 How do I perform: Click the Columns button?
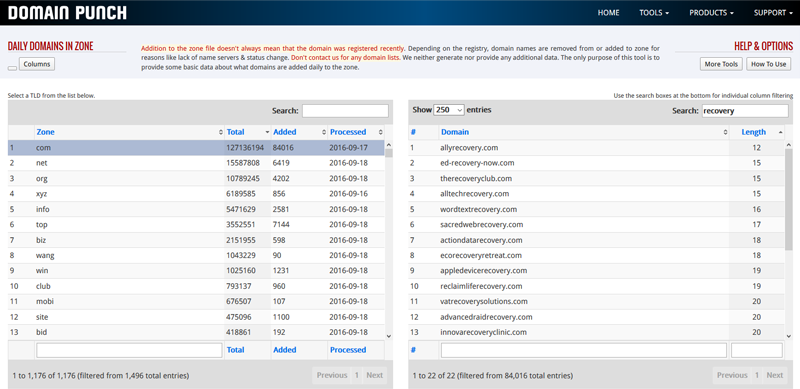tap(37, 64)
